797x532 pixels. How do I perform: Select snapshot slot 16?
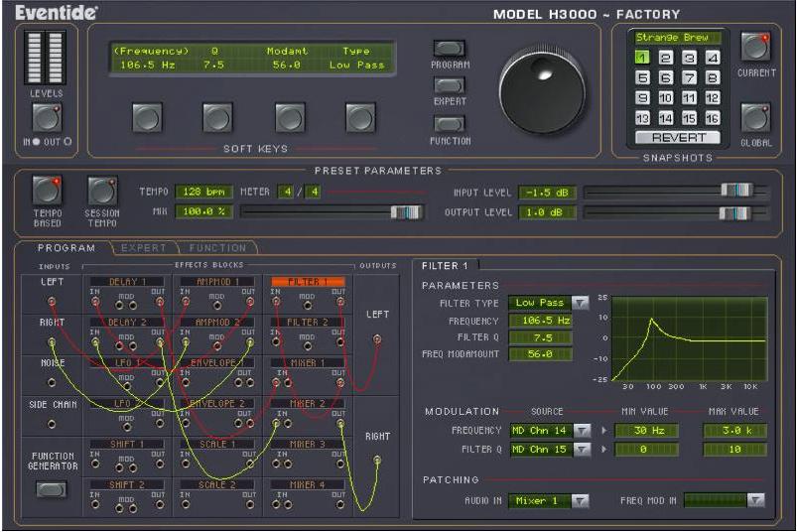(713, 117)
